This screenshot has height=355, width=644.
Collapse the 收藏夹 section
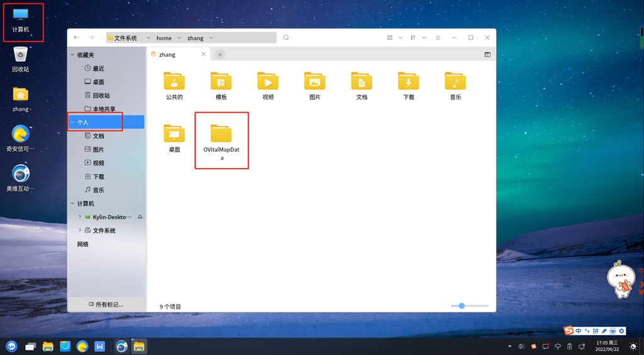click(73, 55)
